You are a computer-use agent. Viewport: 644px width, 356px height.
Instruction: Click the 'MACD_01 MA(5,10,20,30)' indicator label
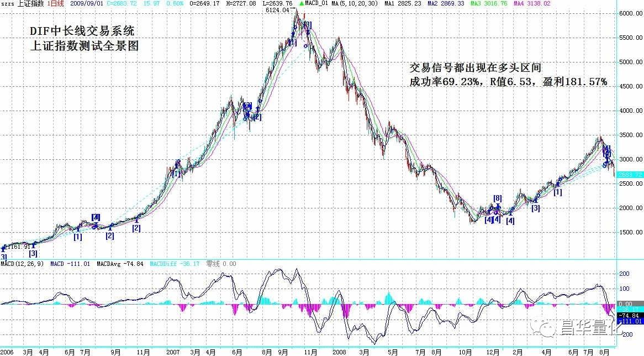click(x=341, y=3)
